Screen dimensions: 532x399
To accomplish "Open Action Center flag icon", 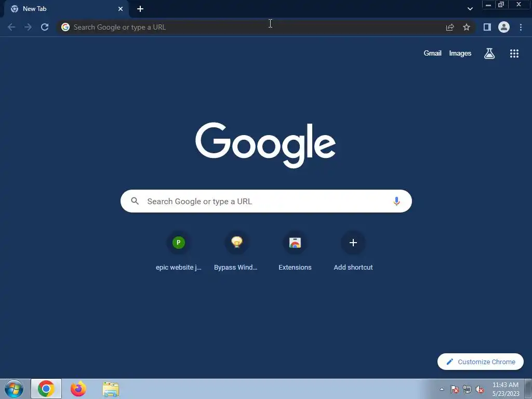I will (x=455, y=389).
